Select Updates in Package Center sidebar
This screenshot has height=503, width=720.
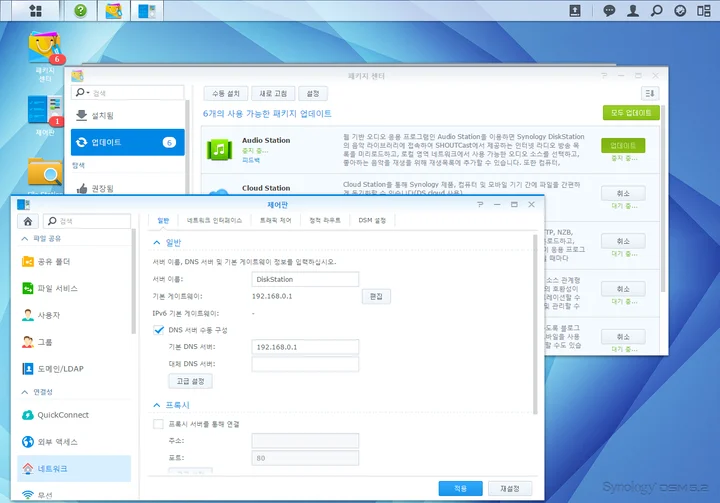(128, 142)
